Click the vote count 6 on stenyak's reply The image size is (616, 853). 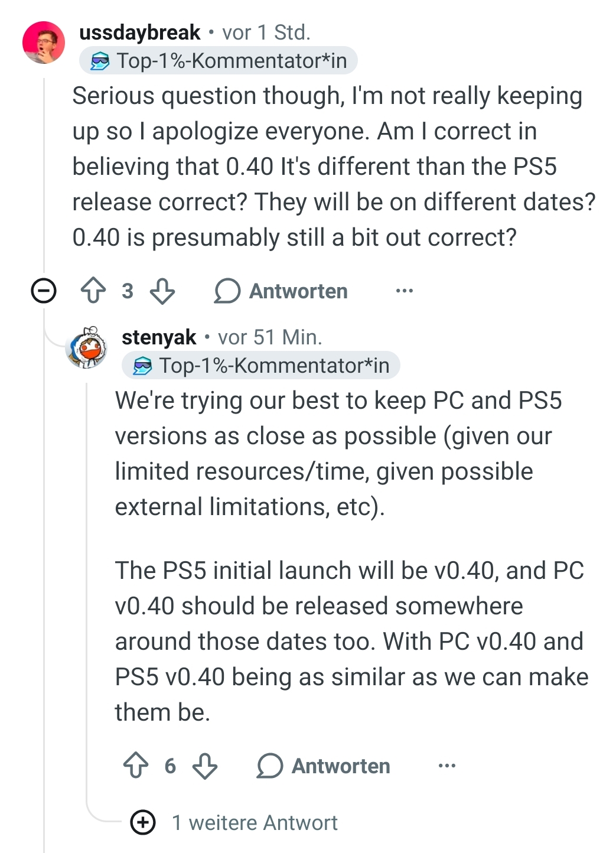coord(170,766)
